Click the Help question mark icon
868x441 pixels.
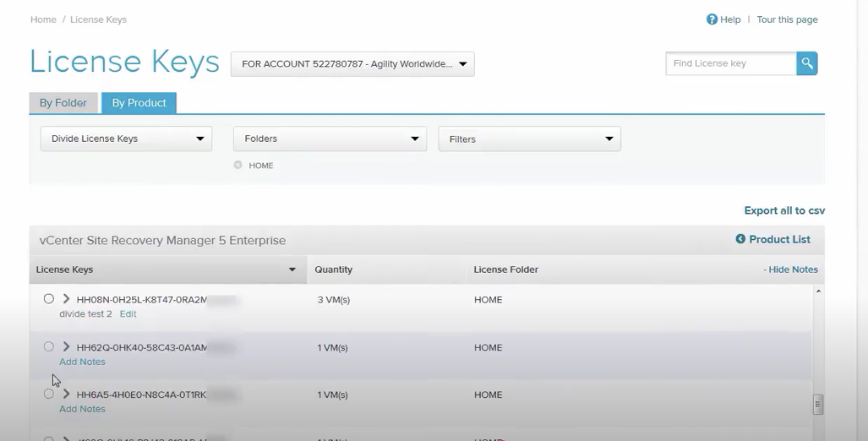(x=712, y=19)
